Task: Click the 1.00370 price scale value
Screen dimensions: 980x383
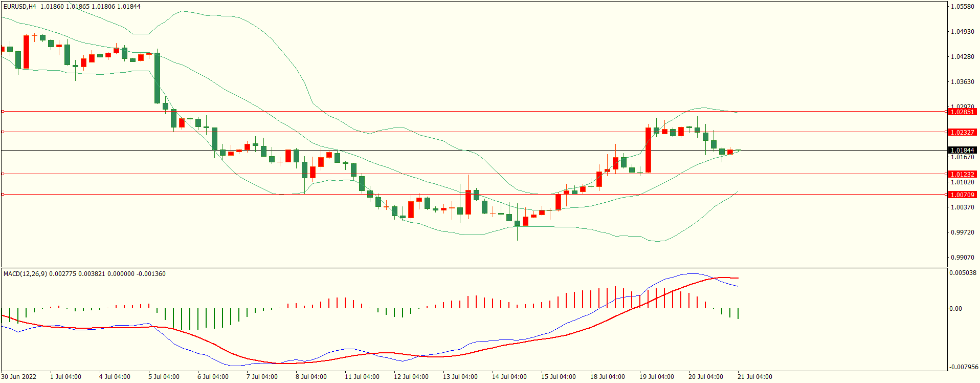Action: [x=963, y=207]
